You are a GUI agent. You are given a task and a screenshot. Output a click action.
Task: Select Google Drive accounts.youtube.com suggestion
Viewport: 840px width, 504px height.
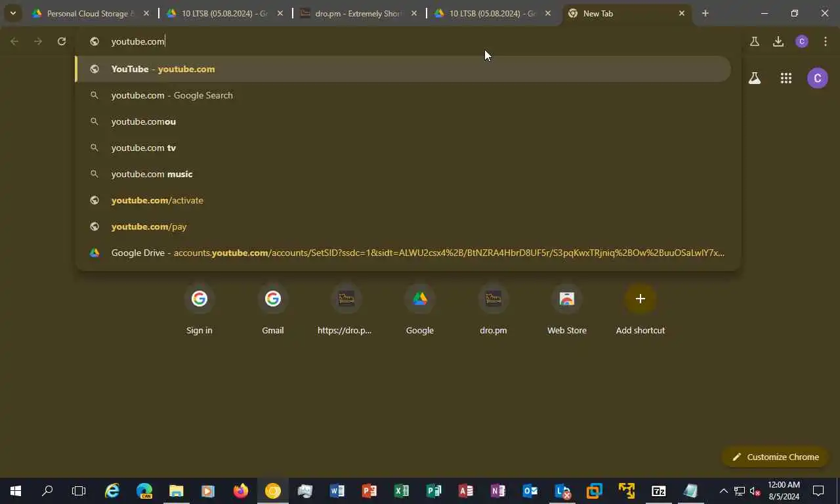tap(403, 253)
